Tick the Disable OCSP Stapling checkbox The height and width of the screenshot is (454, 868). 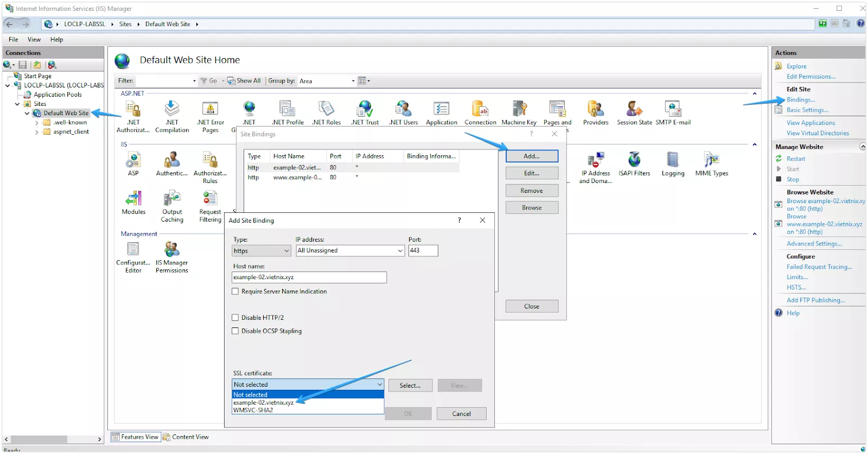click(235, 331)
